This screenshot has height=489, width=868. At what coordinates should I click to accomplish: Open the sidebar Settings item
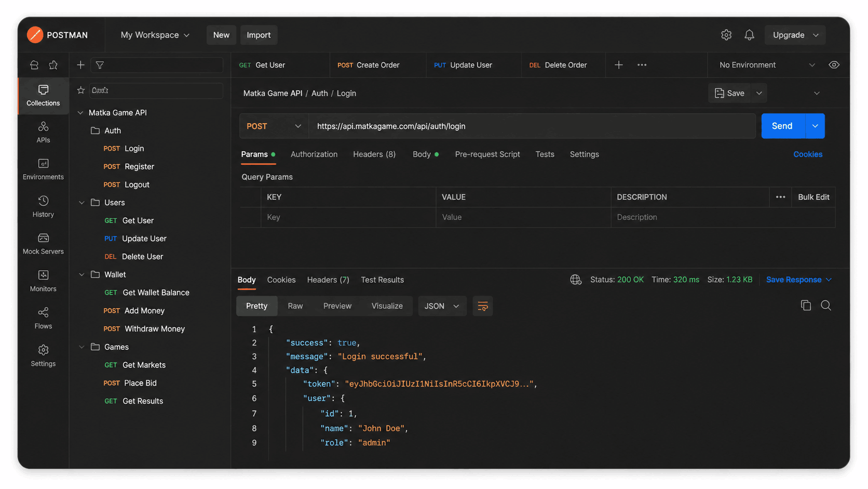(x=43, y=356)
